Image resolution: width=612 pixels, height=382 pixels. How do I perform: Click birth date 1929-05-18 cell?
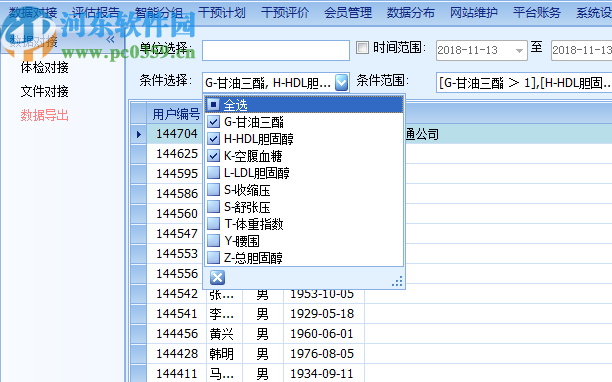click(x=324, y=314)
